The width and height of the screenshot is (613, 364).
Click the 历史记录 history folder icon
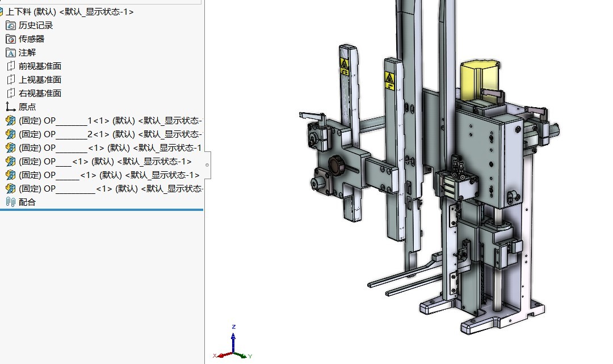point(11,25)
